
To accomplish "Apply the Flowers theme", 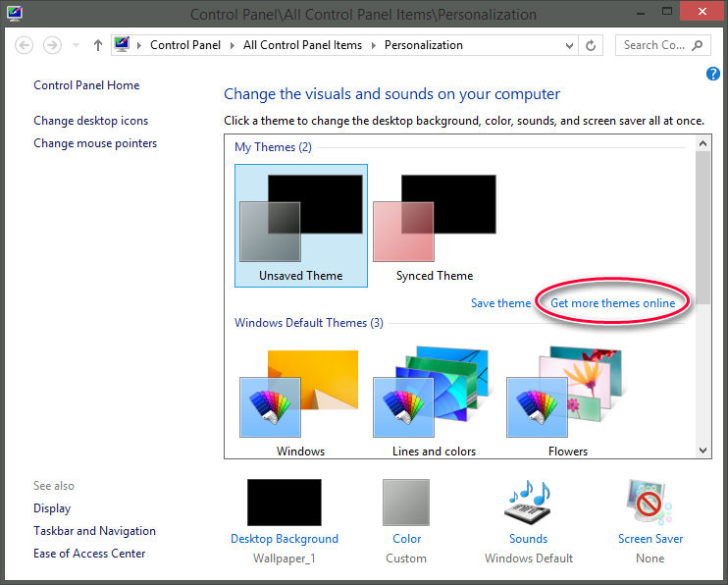I will pyautogui.click(x=567, y=402).
